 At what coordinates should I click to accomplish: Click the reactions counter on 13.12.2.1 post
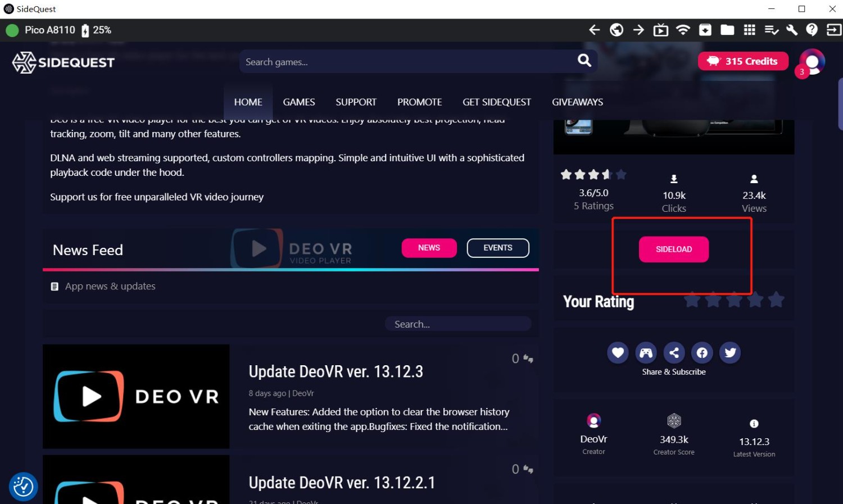point(522,469)
